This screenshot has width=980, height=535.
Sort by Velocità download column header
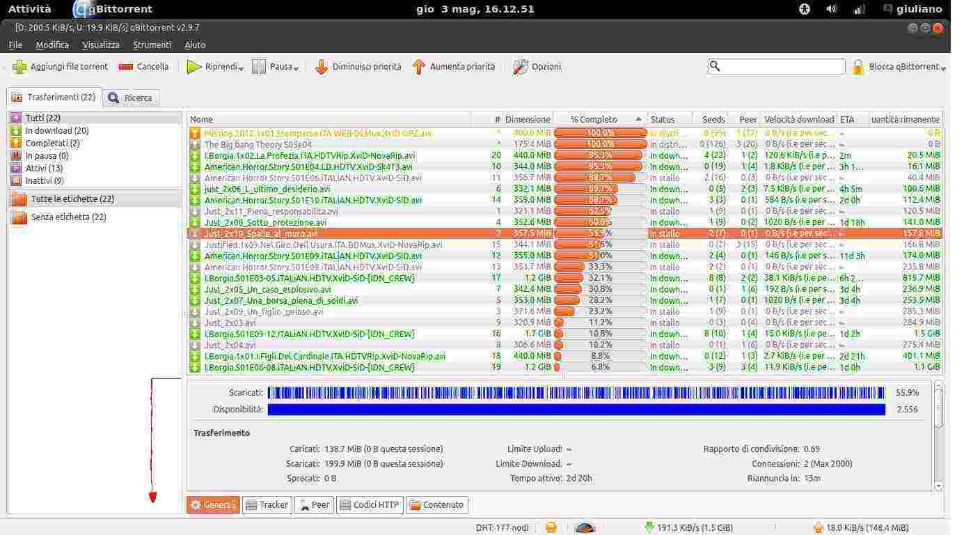799,119
